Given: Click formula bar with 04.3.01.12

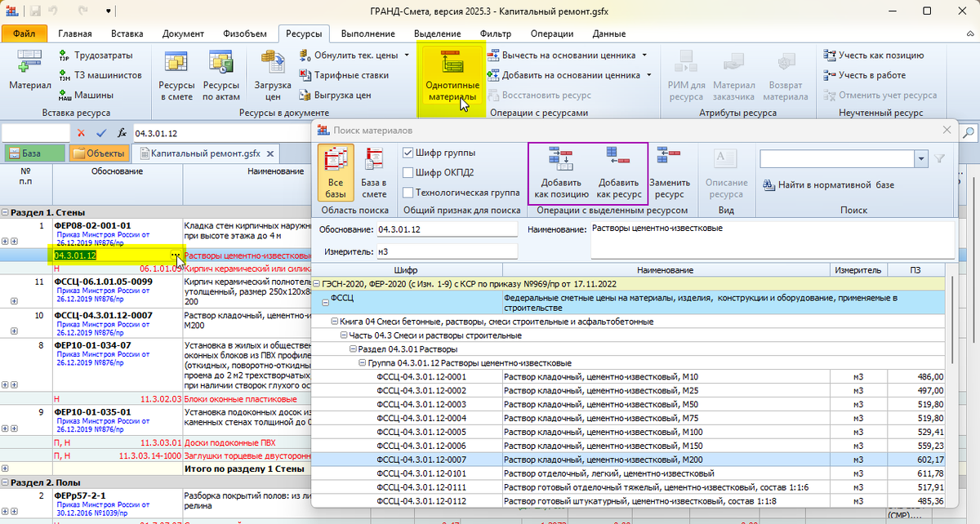Looking at the screenshot, I should [222, 132].
